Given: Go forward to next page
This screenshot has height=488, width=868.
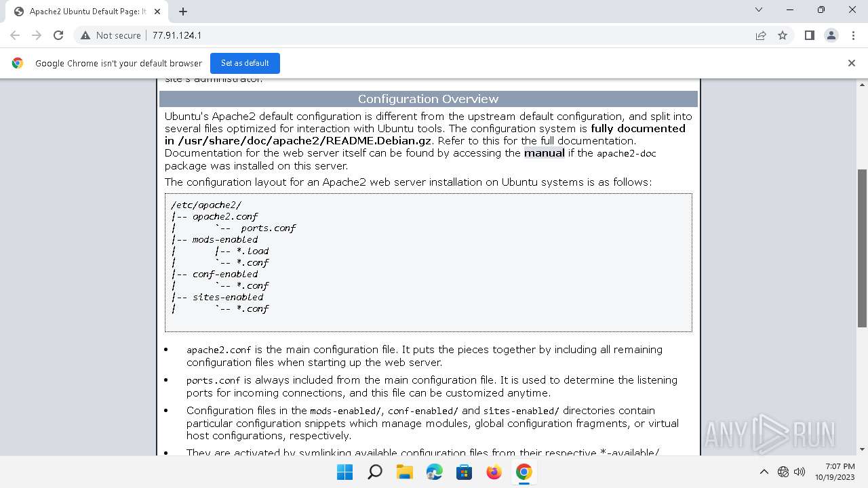Looking at the screenshot, I should tap(37, 35).
